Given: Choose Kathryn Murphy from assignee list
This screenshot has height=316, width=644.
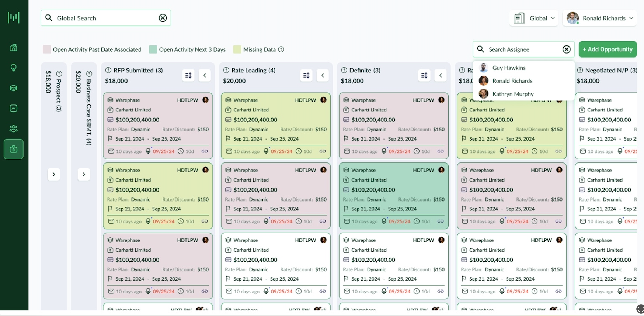Looking at the screenshot, I should 523,94.
